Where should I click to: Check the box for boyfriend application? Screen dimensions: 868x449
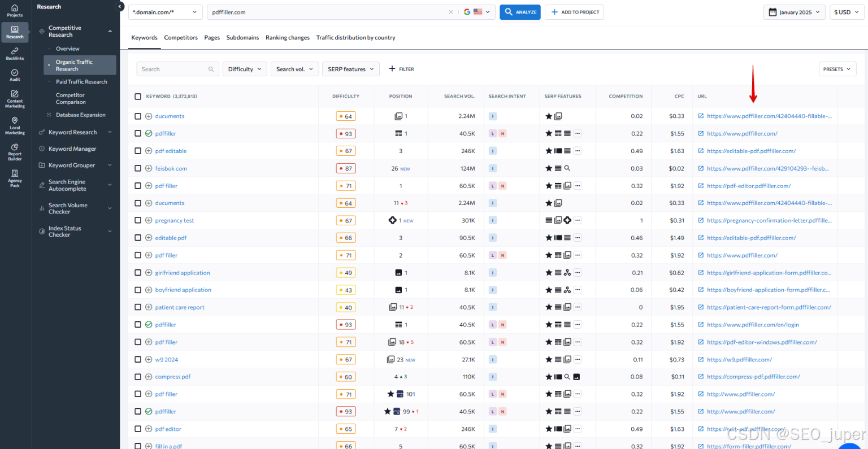[138, 290]
